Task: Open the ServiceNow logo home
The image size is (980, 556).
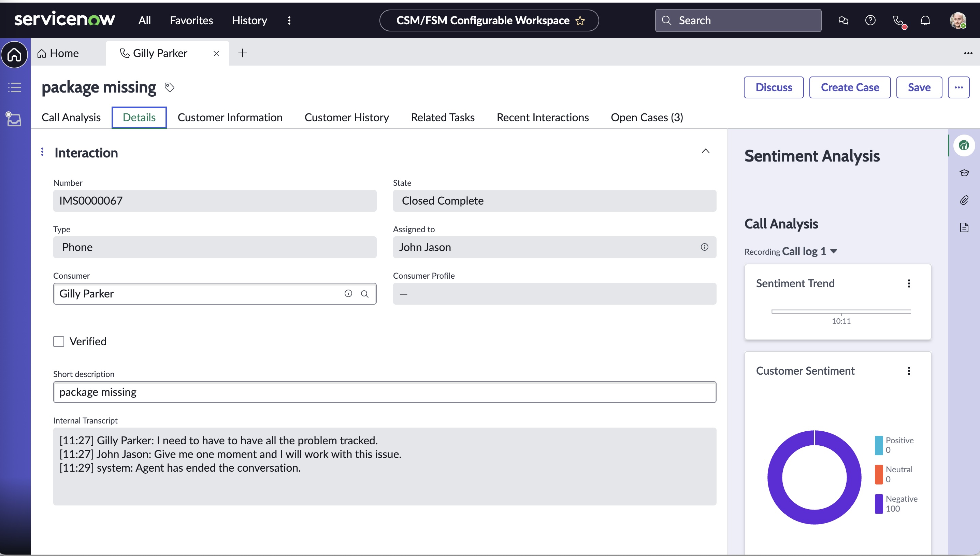Action: coord(64,20)
